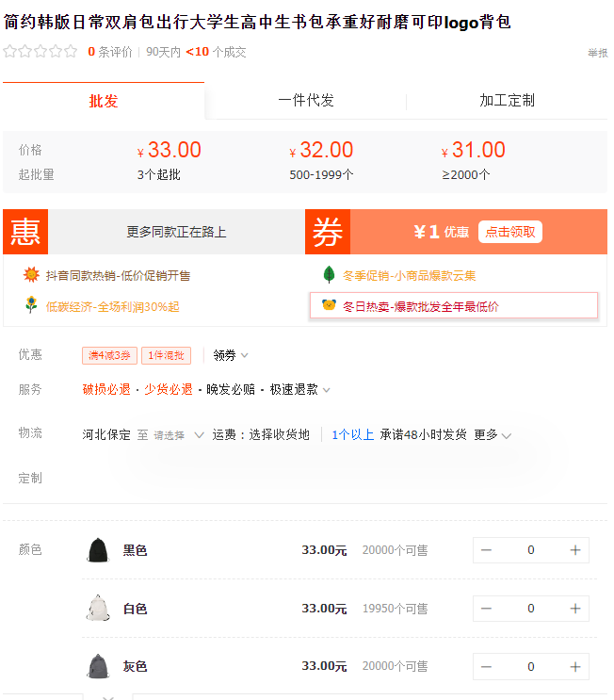
Task: Expand the 领券 dropdown
Action: click(230, 355)
